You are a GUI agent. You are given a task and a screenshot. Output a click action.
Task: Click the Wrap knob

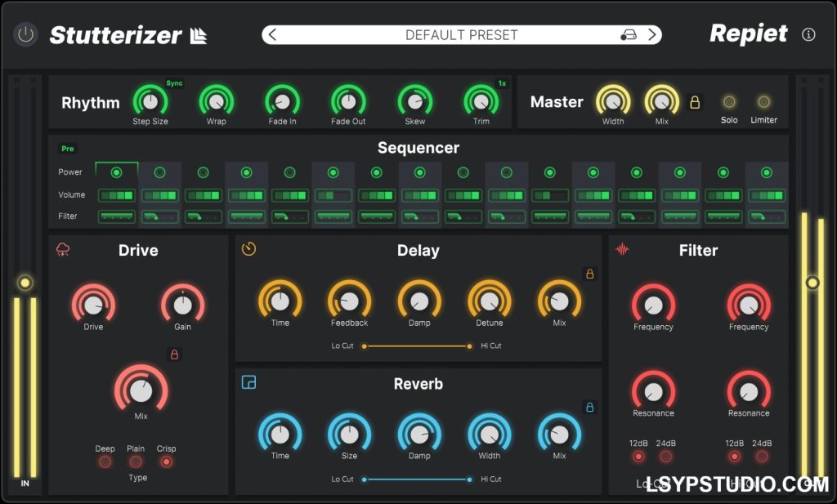click(x=216, y=100)
